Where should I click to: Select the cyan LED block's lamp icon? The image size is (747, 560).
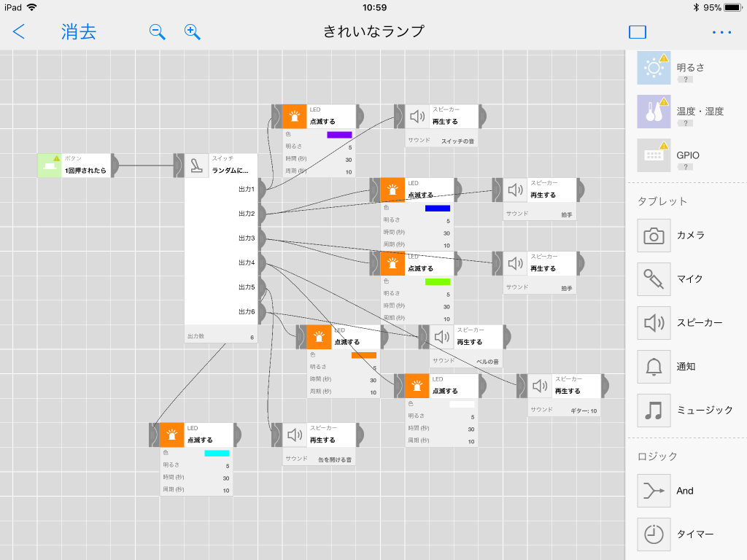pos(172,435)
